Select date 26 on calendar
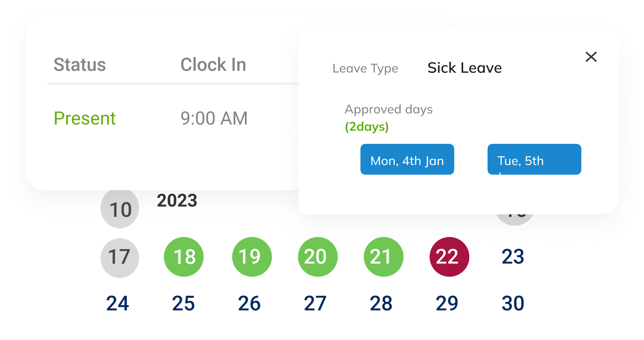644x340 pixels. click(x=249, y=304)
